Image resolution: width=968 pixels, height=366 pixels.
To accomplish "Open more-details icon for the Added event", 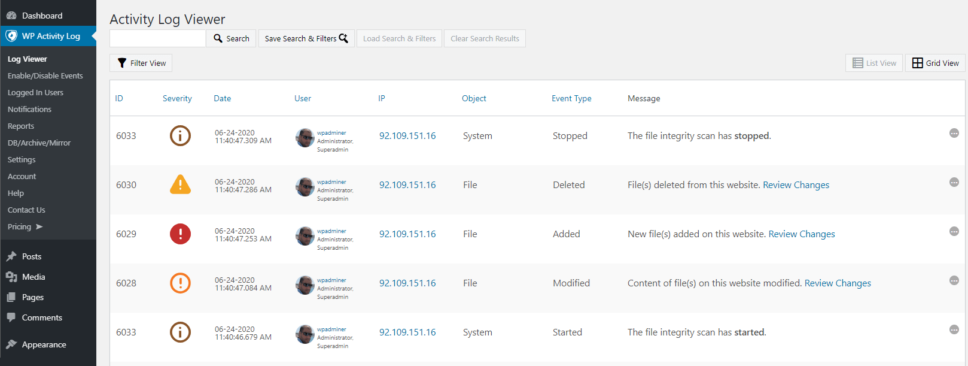I will tap(954, 231).
